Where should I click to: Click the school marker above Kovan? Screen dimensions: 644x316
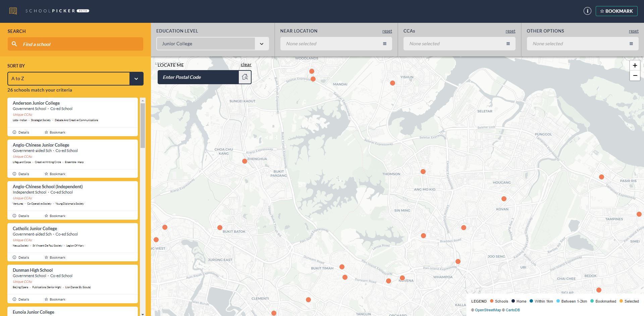(504, 199)
